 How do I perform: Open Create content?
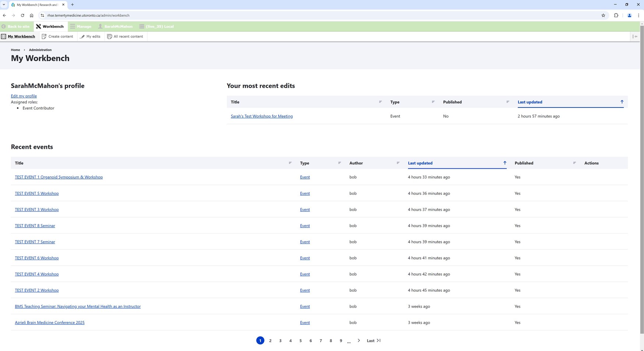tap(57, 36)
